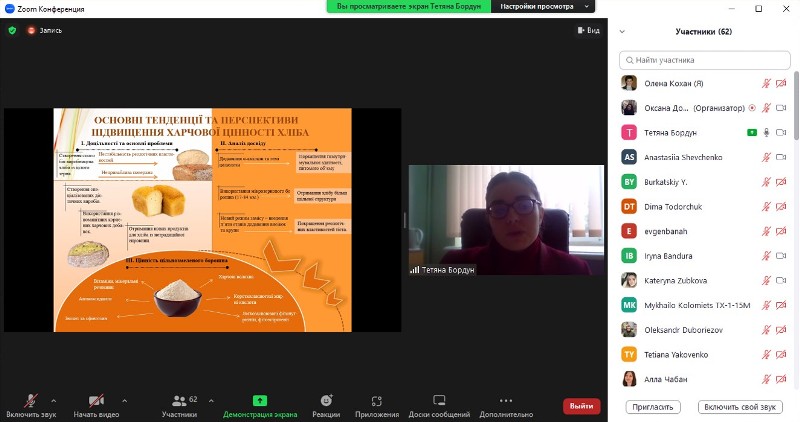Open the Вид view layout button
Screen dimensions: 800x422
[588, 31]
